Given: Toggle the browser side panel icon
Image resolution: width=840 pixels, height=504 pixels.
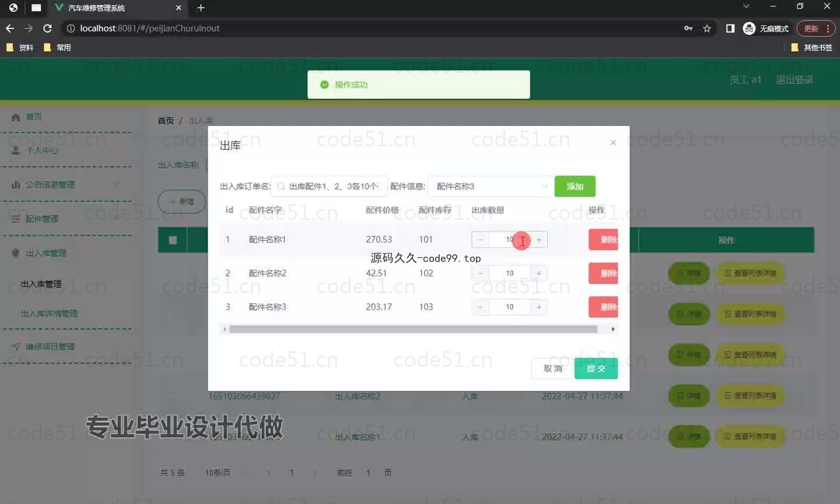Looking at the screenshot, I should point(730,28).
